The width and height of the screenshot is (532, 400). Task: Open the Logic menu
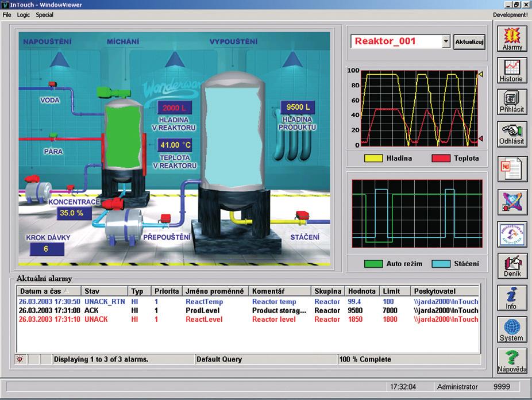click(24, 15)
